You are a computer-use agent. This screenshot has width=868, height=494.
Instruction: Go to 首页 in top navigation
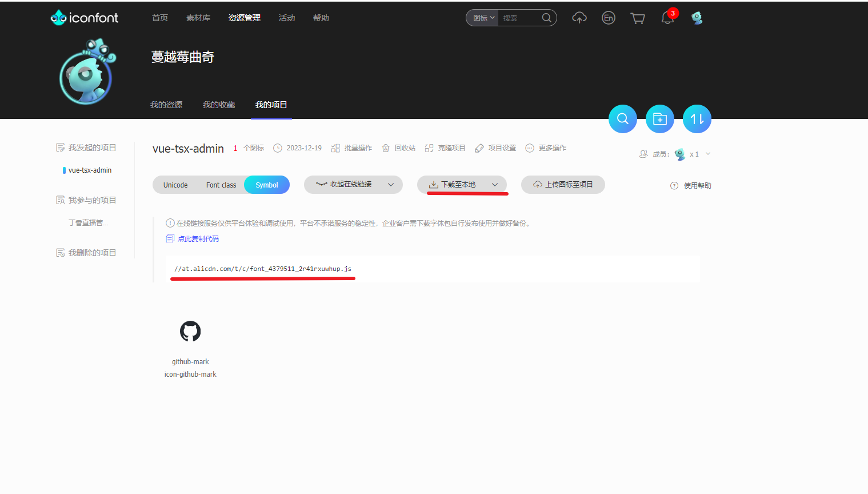(160, 18)
